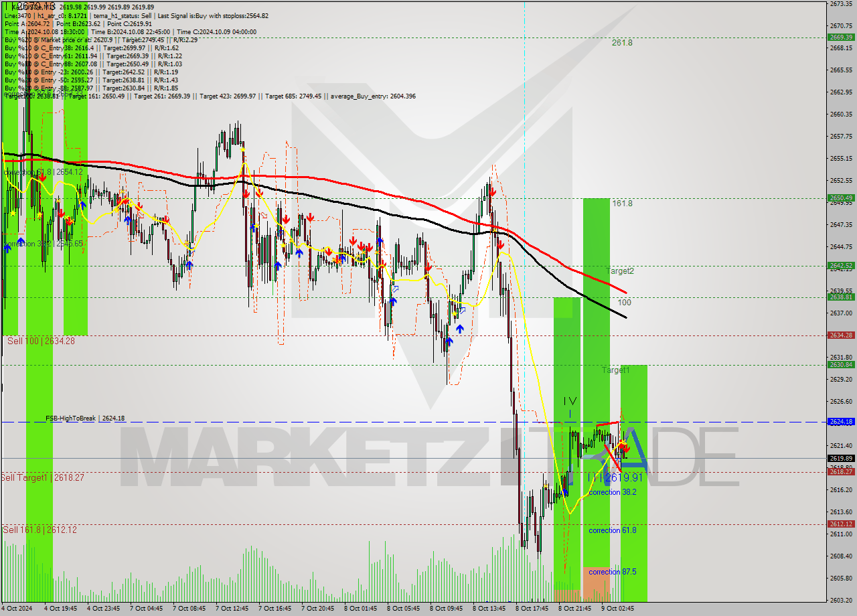Click the 'Target 685: 2749.45' text

coord(293,96)
